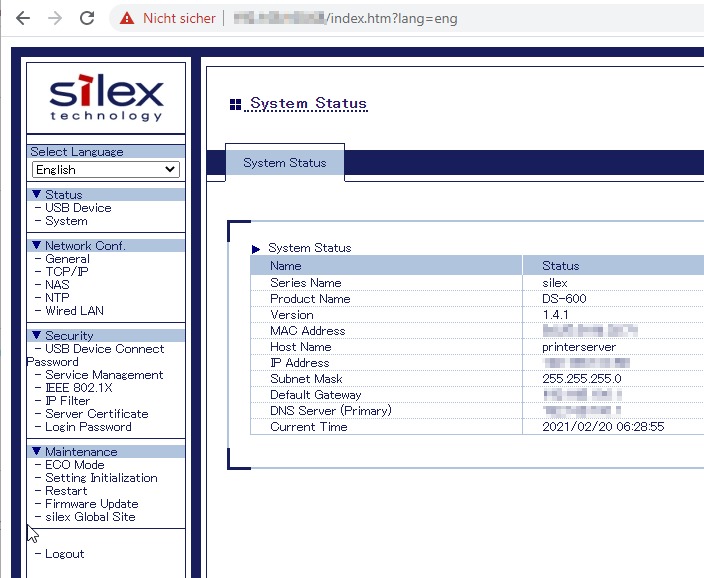This screenshot has width=704, height=578.
Task: Open the Restart page
Action: [66, 491]
